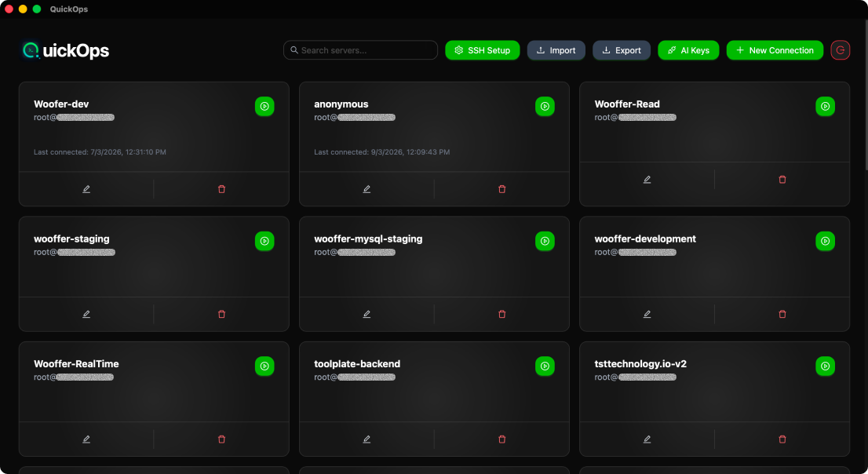This screenshot has height=474, width=868.
Task: Open SSH Setup
Action: coord(482,50)
